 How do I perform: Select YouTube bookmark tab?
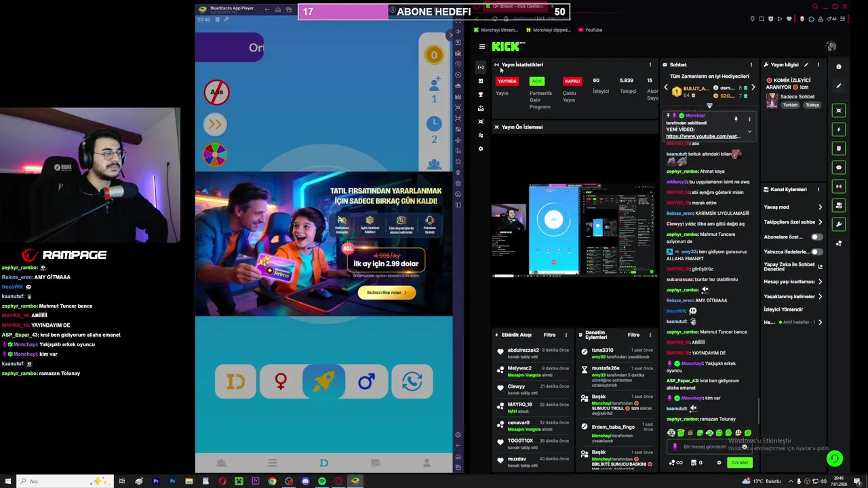tap(590, 30)
